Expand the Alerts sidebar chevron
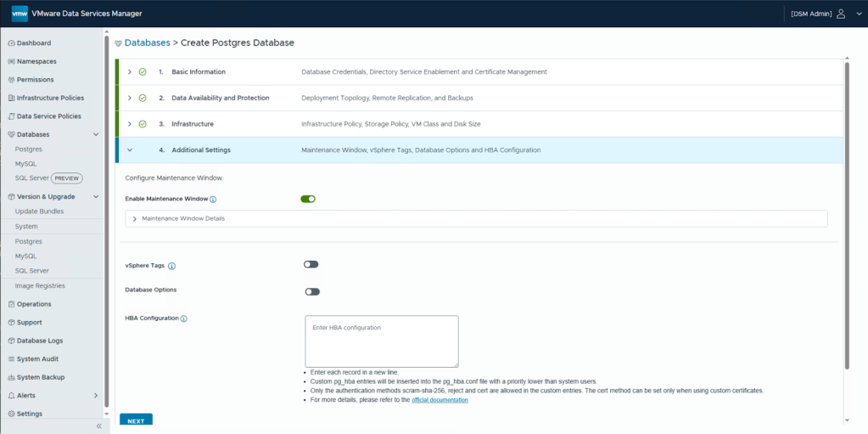The height and width of the screenshot is (434, 868). tap(96, 396)
